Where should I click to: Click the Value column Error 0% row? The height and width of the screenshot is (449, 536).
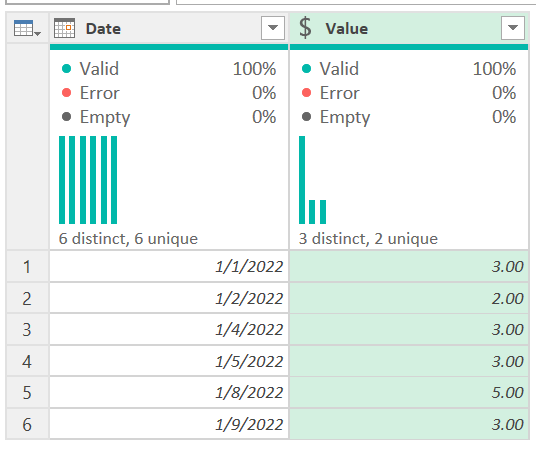409,93
